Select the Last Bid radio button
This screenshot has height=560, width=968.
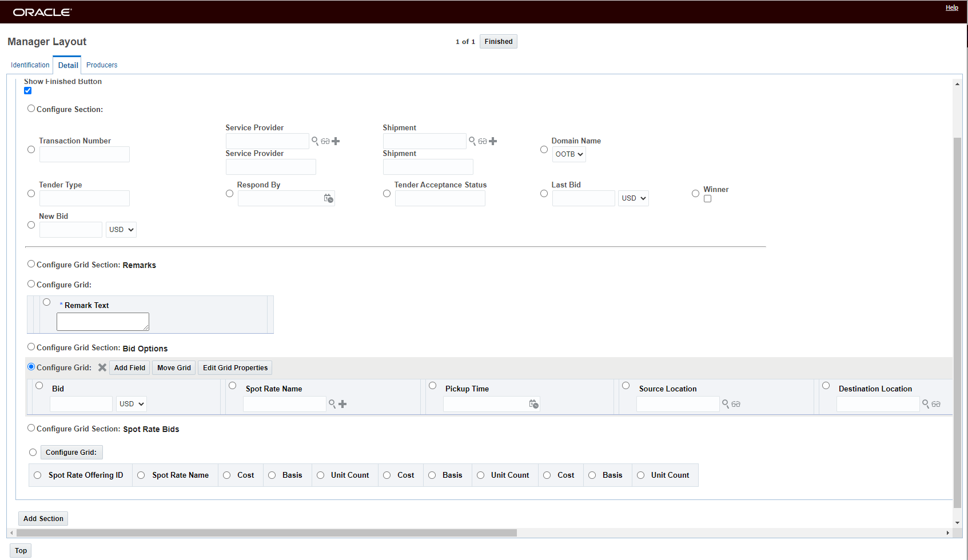click(544, 194)
